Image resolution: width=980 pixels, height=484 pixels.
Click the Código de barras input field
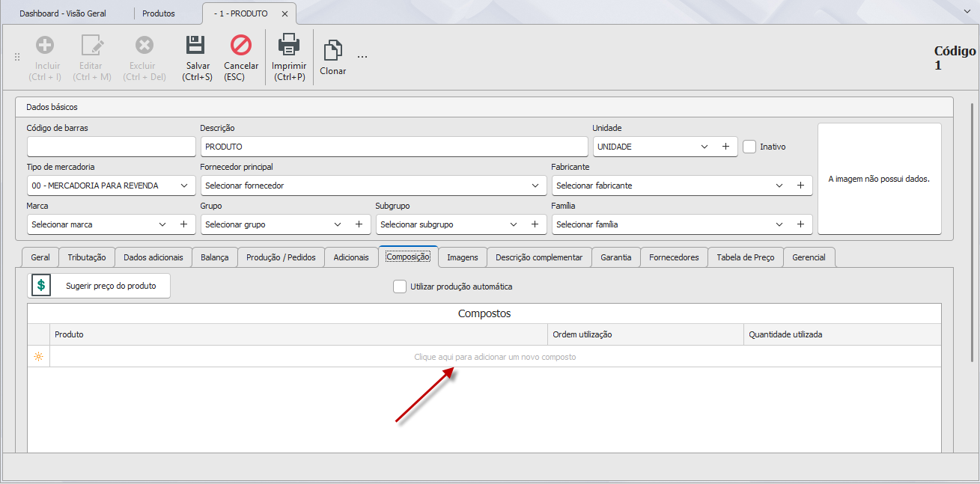[x=111, y=147]
